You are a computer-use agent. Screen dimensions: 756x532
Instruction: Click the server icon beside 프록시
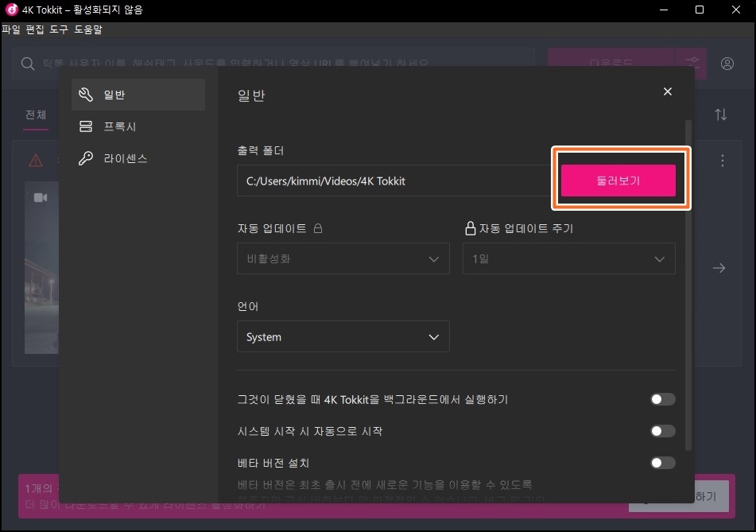point(86,126)
